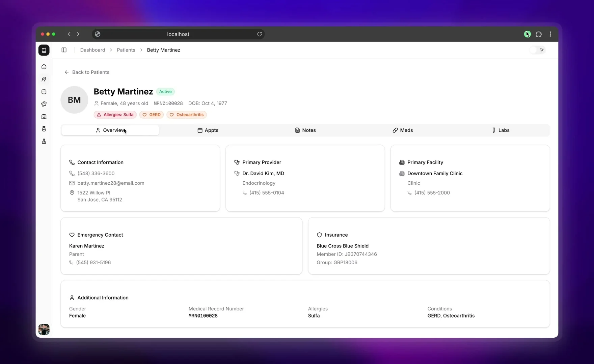The height and width of the screenshot is (364, 594).
Task: Open the Calendar icon in the sidebar
Action: pos(44,92)
